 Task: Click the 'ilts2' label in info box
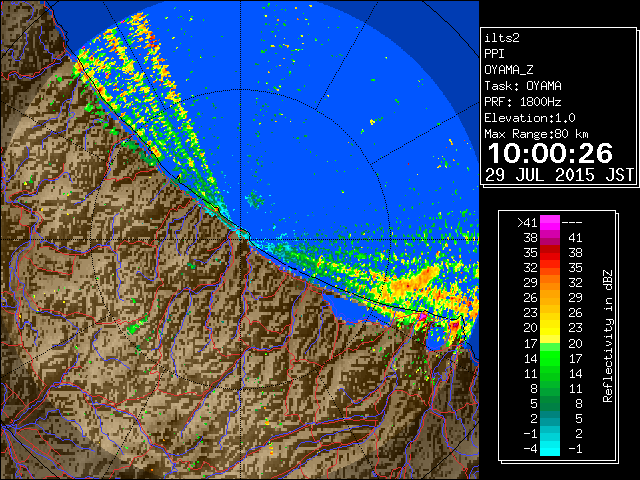tap(502, 38)
